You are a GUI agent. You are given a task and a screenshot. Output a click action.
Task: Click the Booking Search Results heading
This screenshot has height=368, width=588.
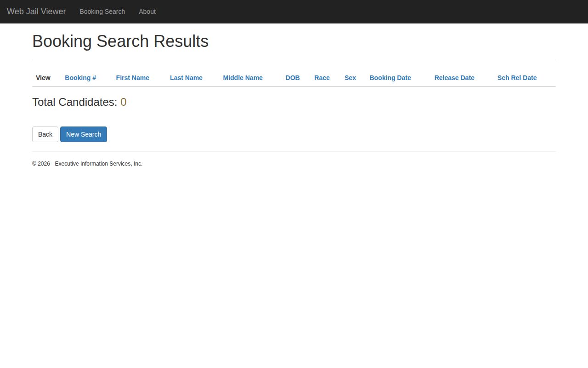pos(120,41)
